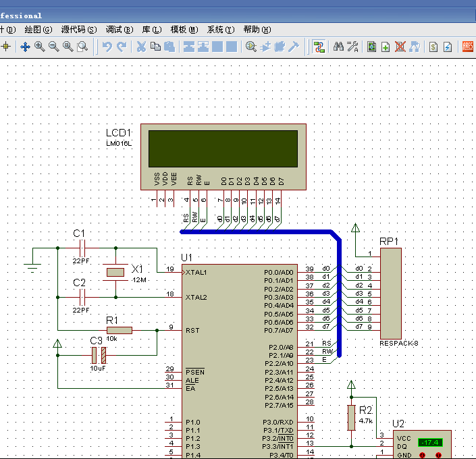This screenshot has width=476, height=459.
Task: Click the packaging tool chip icon
Action: coord(280,47)
